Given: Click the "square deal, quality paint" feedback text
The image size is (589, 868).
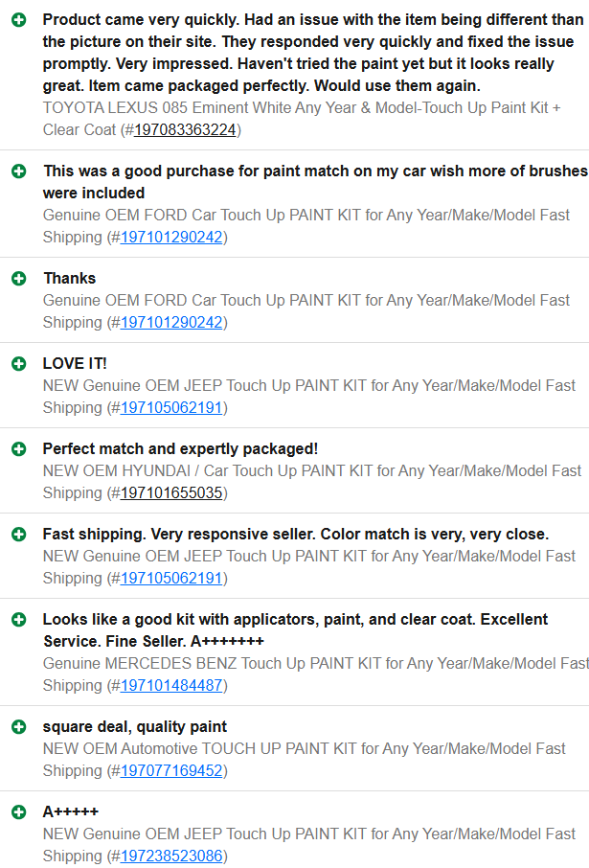Looking at the screenshot, I should click(x=135, y=727).
